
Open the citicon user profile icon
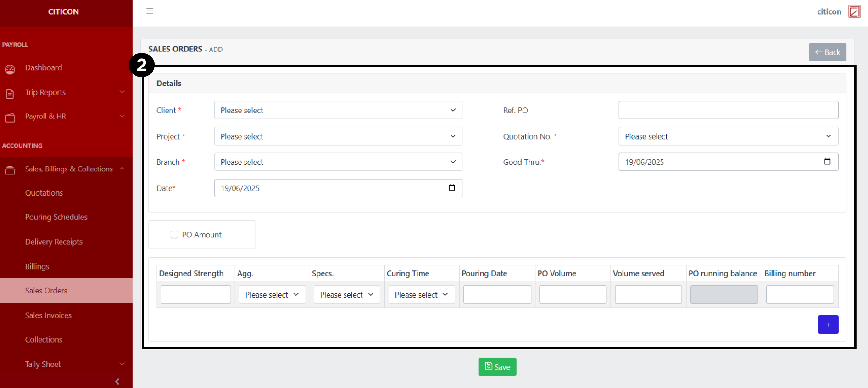(x=854, y=11)
